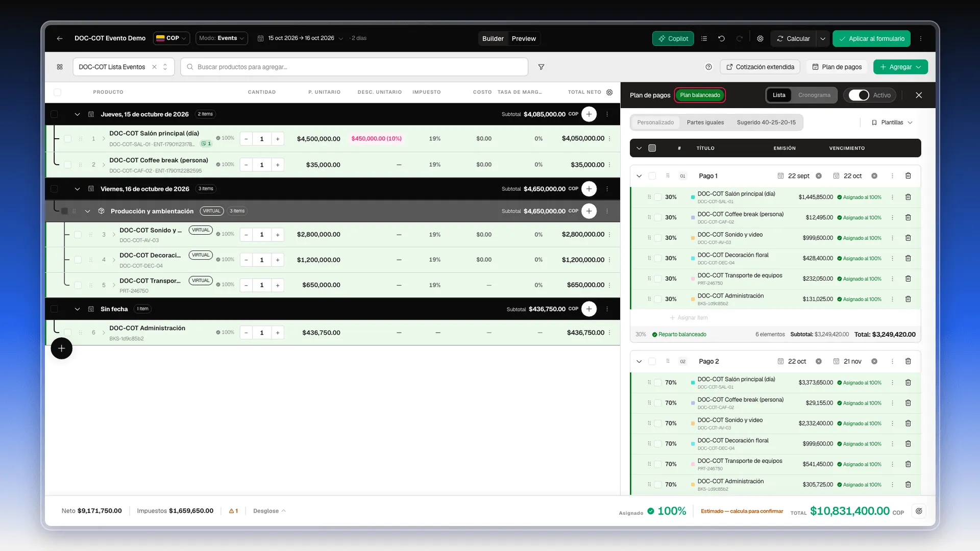Switch to the Cronograma view

(x=814, y=95)
